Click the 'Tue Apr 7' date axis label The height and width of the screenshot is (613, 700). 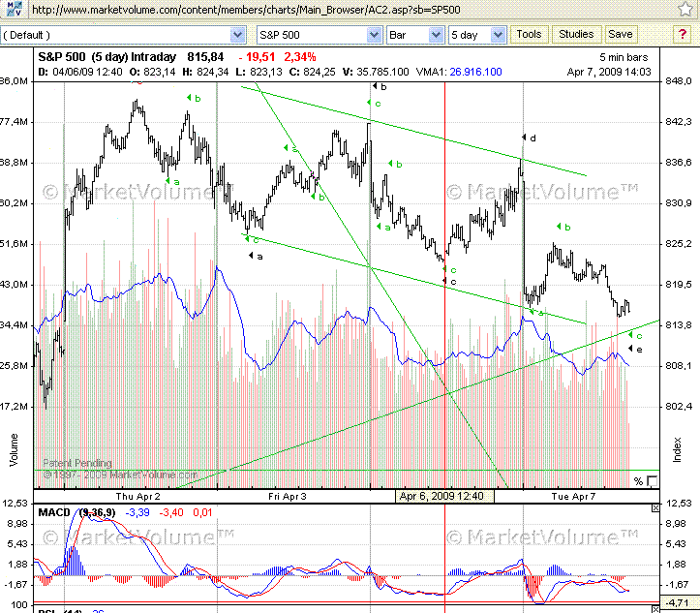[574, 497]
